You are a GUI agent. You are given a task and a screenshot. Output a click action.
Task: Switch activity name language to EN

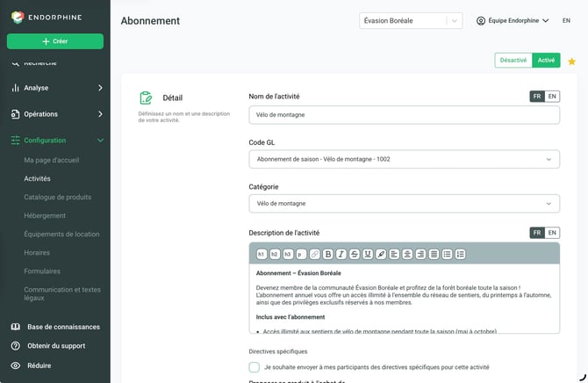552,97
